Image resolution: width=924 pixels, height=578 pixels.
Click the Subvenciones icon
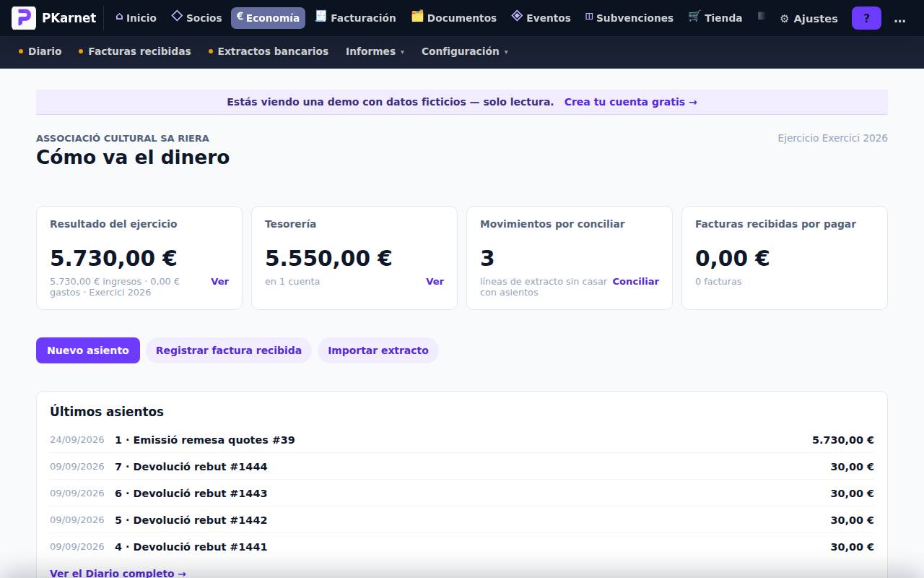[x=589, y=17]
